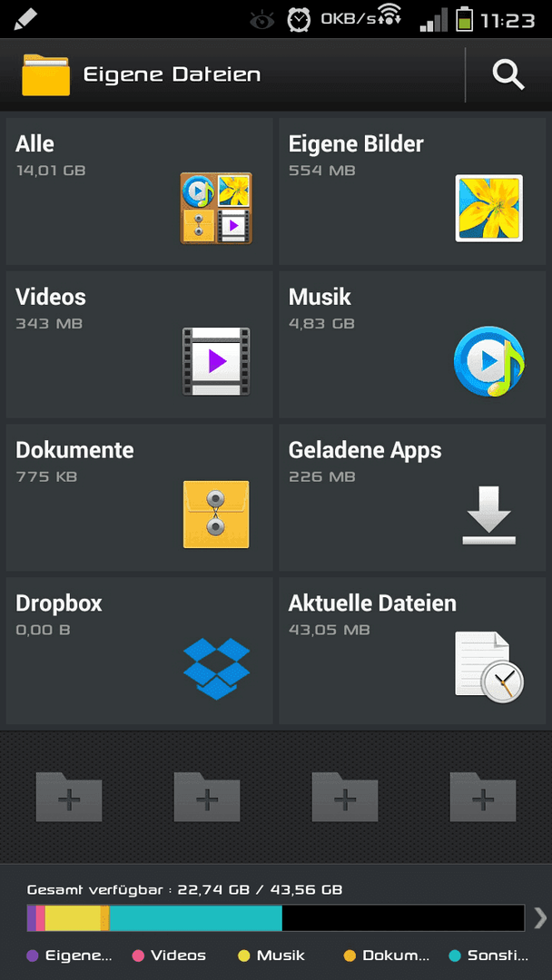Tap the yellow Musik segment of storage bar
The width and height of the screenshot is (552, 980).
pos(74,918)
